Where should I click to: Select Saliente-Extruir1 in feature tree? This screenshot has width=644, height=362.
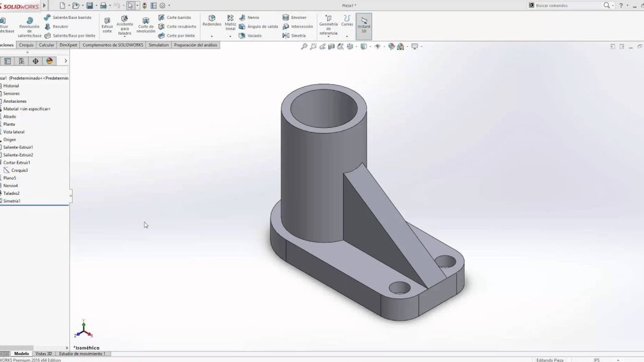[18, 147]
